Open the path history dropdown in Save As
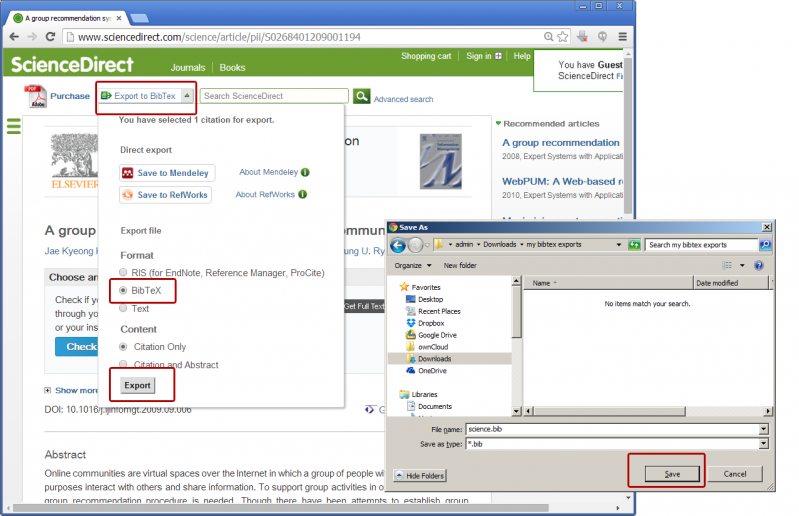Screen dimensions: 799x516 coord(619,245)
